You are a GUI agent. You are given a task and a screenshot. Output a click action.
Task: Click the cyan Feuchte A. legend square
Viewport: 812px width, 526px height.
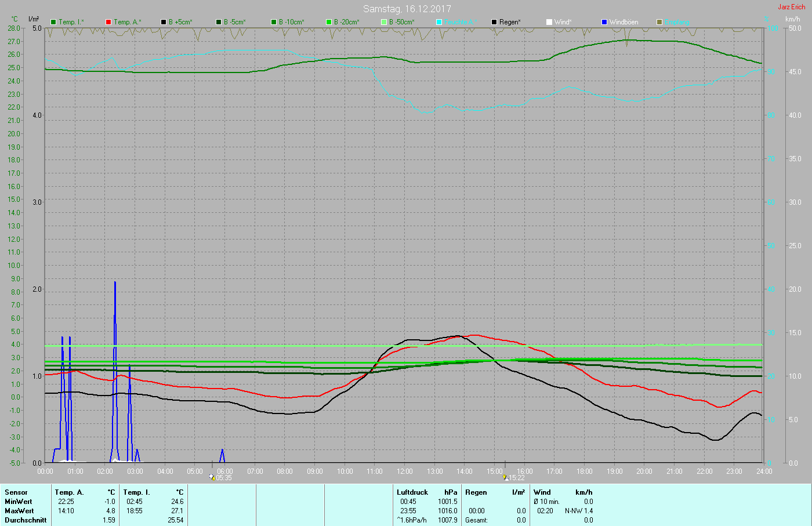tap(439, 22)
